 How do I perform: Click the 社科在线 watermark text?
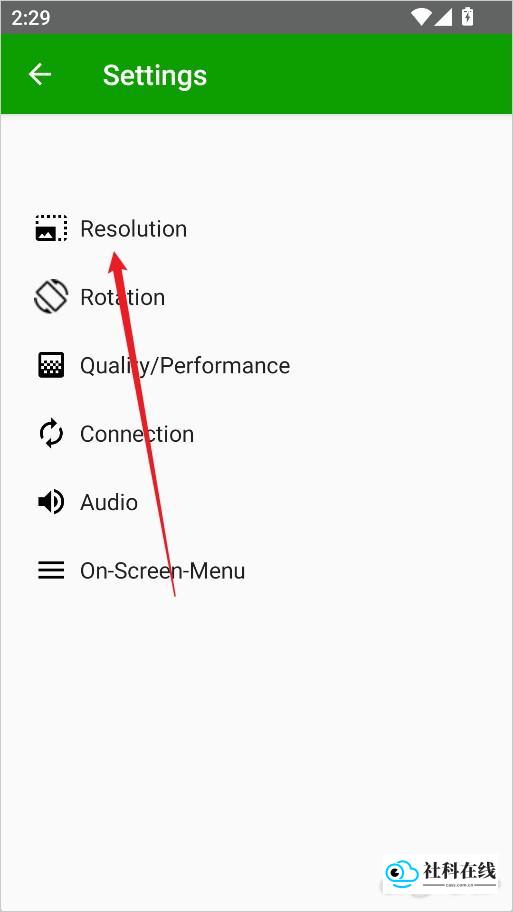[460, 870]
